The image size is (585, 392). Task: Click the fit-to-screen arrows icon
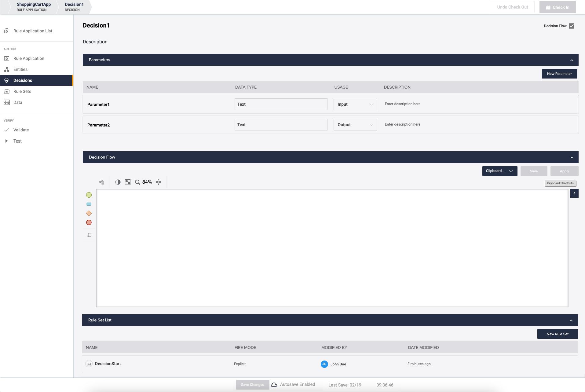coord(128,182)
